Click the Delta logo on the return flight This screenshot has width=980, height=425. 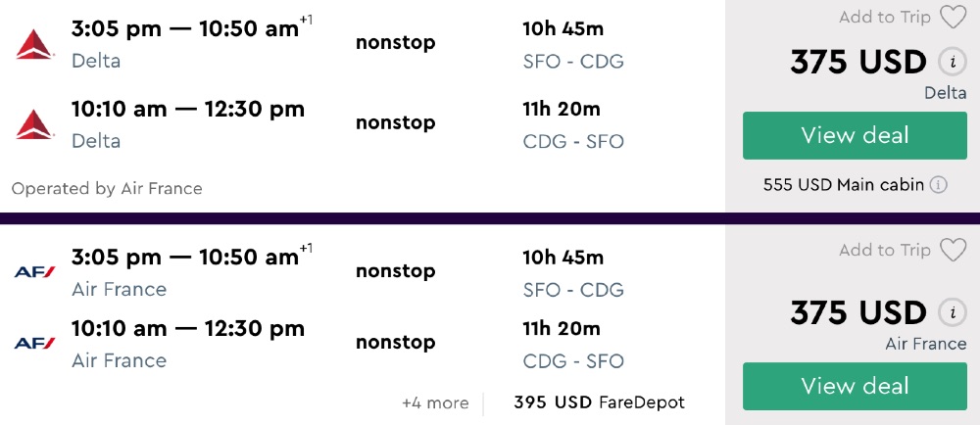coord(35,124)
